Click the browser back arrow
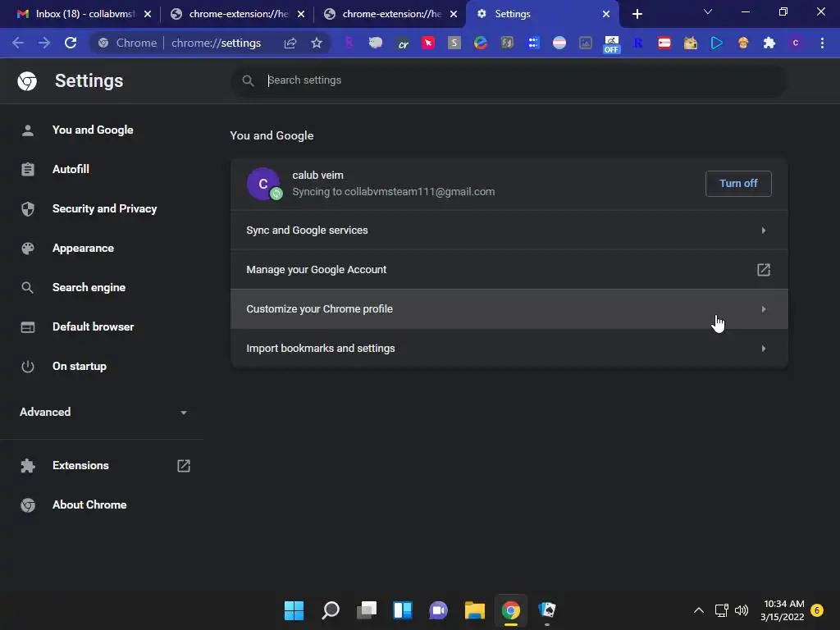This screenshot has width=840, height=630. tap(18, 43)
